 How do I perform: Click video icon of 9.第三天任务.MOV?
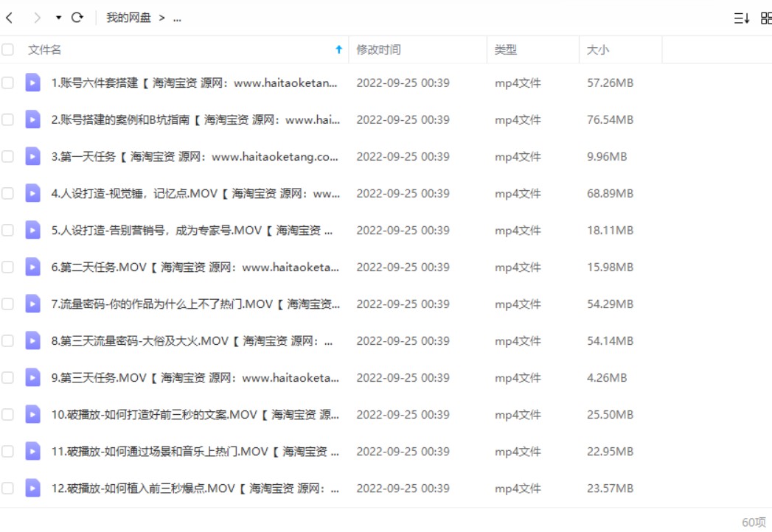[x=32, y=378]
